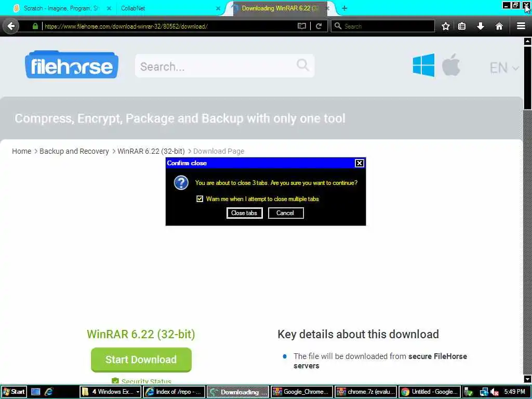The height and width of the screenshot is (399, 532).
Task: Click the vertical scrollbar thumb
Action: (x=528, y=78)
